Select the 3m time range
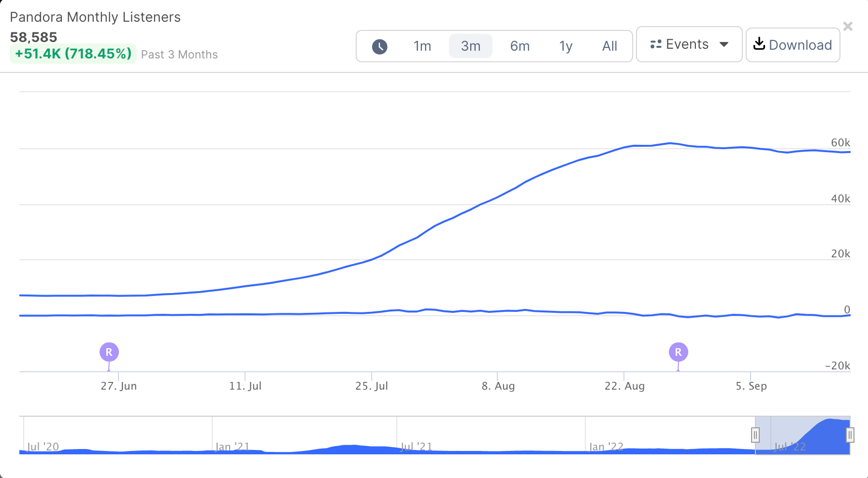This screenshot has height=478, width=868. click(470, 46)
